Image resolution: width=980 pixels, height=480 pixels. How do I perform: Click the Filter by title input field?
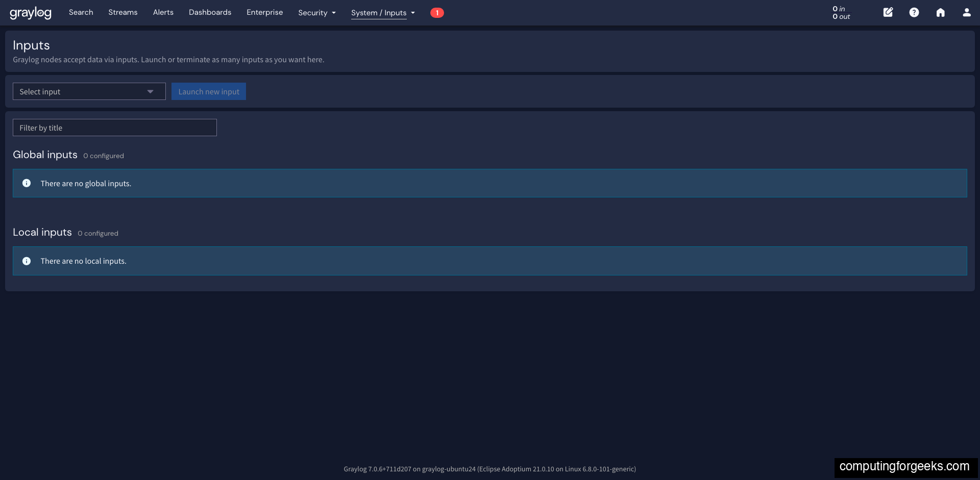(x=114, y=128)
